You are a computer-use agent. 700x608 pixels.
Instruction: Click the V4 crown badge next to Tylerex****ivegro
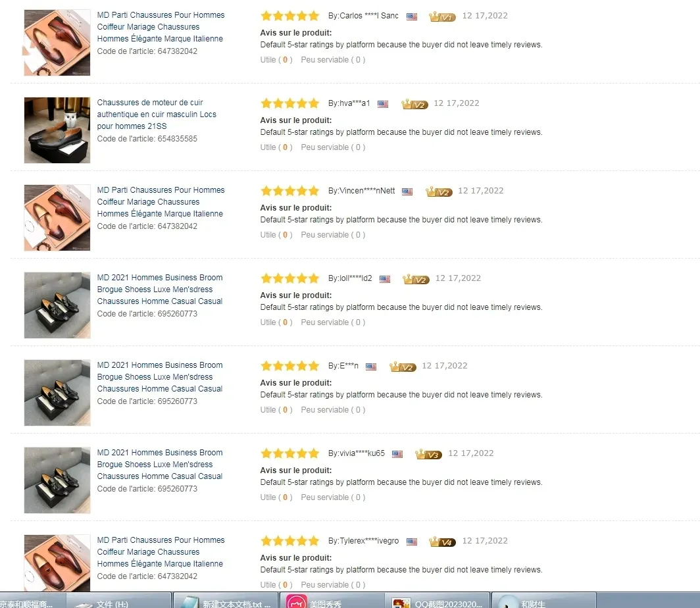pyautogui.click(x=442, y=542)
